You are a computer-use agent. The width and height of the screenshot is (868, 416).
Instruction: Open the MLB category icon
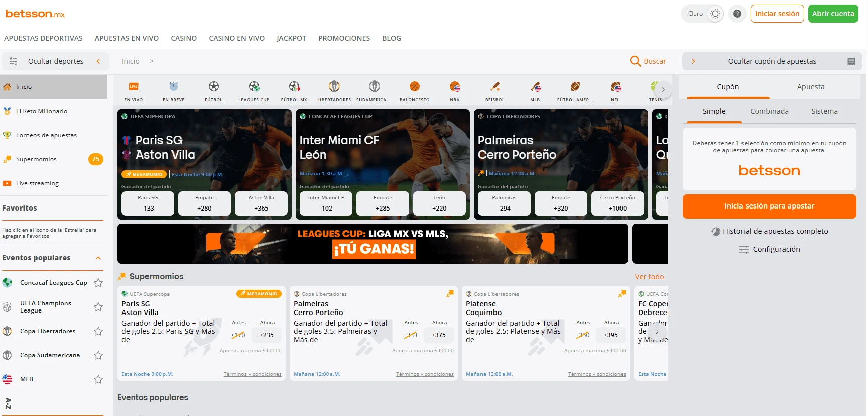pyautogui.click(x=535, y=87)
